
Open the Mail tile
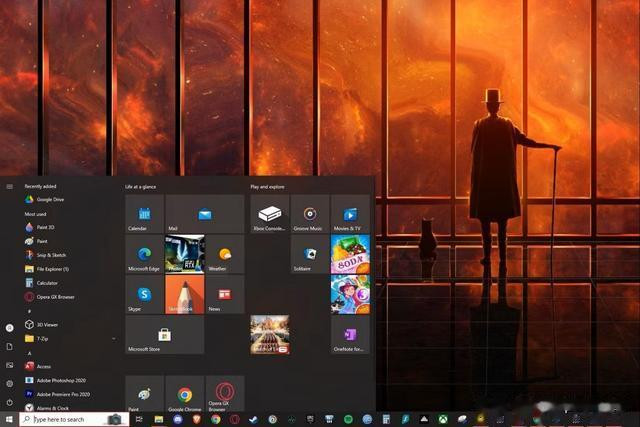coord(205,214)
